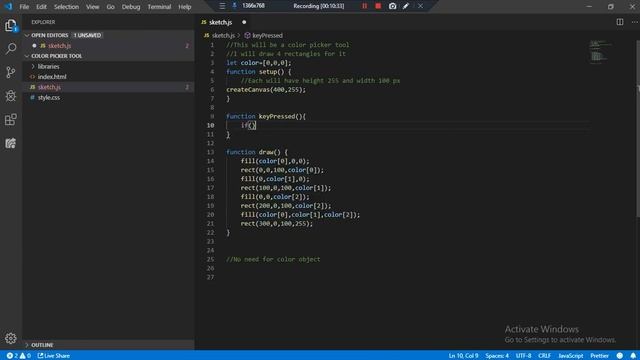The image size is (640, 360).
Task: Stop the screen recording
Action: [x=378, y=6]
